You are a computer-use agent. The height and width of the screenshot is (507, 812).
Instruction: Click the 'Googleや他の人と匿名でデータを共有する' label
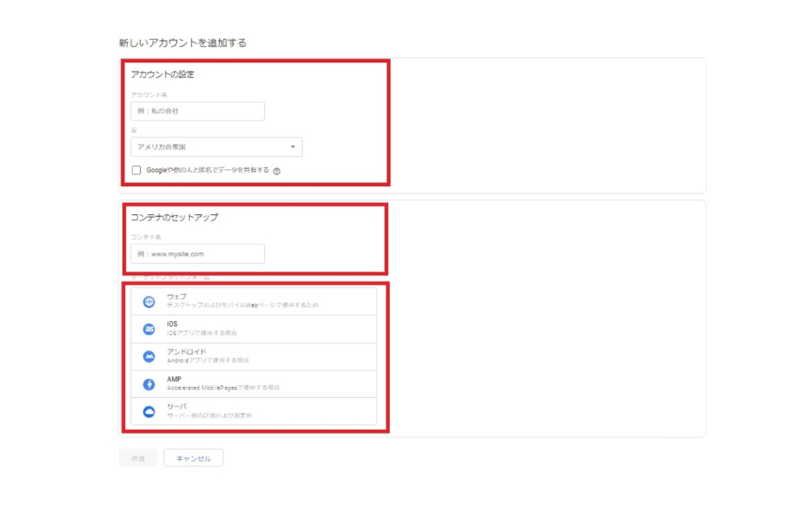pyautogui.click(x=207, y=170)
